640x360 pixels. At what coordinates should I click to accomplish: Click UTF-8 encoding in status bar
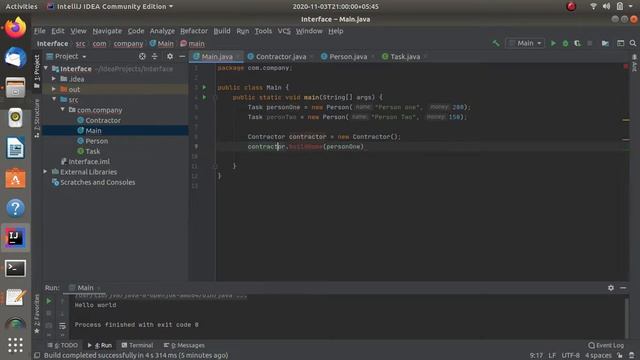tap(570, 356)
